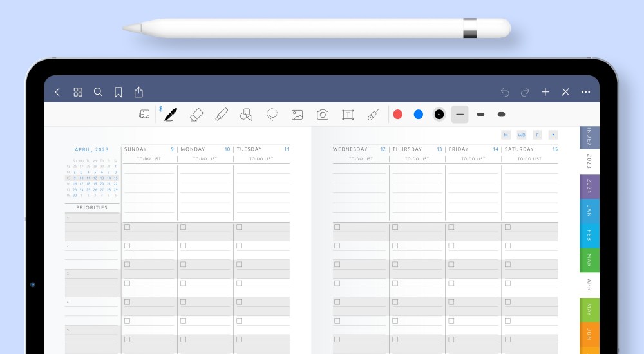This screenshot has height=354, width=644.
Task: Open the camera tool
Action: (323, 115)
